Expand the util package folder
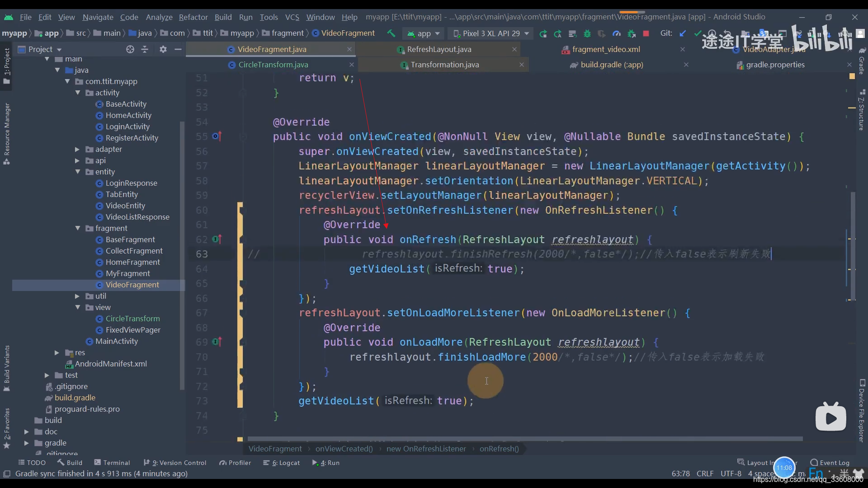This screenshot has width=868, height=488. pos(77,296)
